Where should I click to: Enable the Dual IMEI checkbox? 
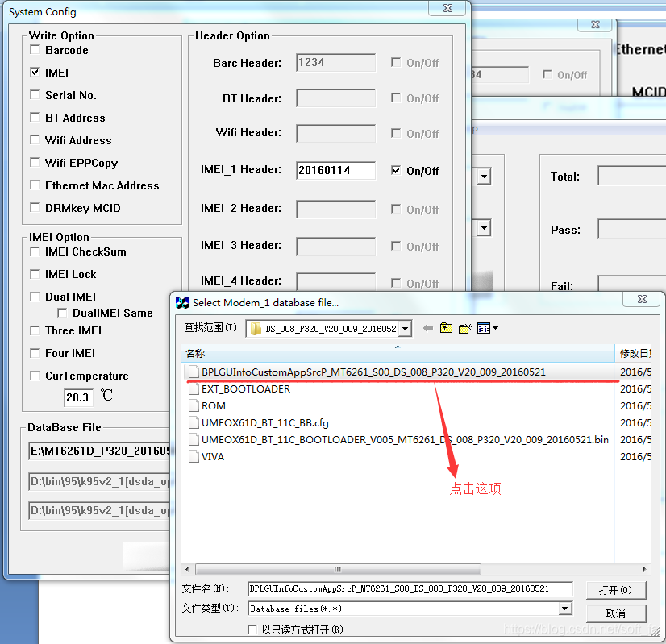[x=35, y=297]
